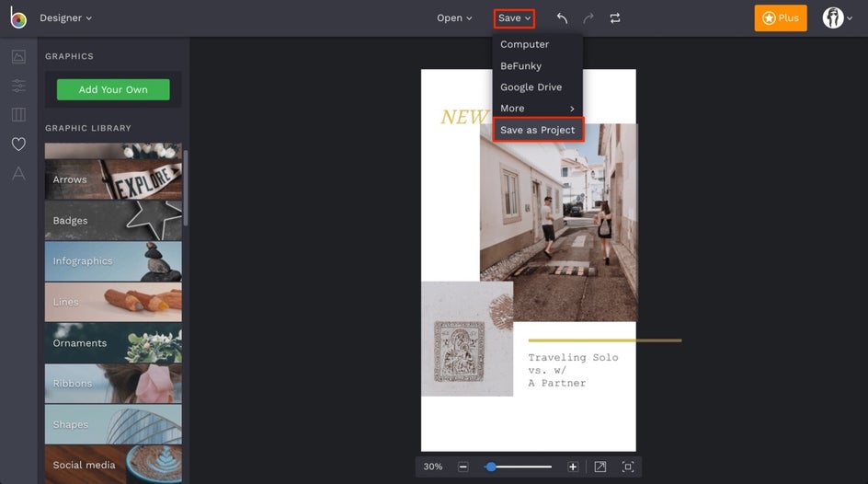Expand the More submenu
Image resolution: width=868 pixels, height=484 pixels.
tap(537, 109)
